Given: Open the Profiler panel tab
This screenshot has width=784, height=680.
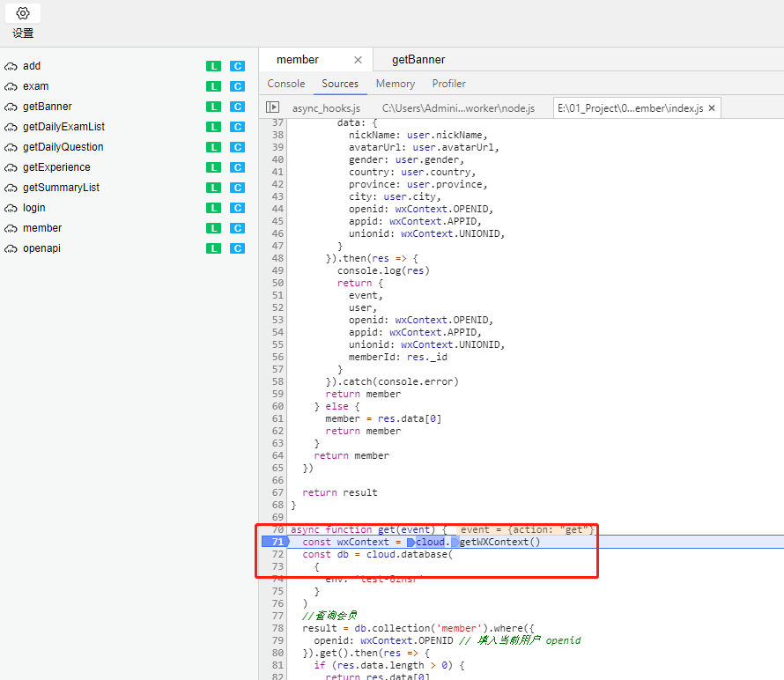Looking at the screenshot, I should tap(448, 84).
